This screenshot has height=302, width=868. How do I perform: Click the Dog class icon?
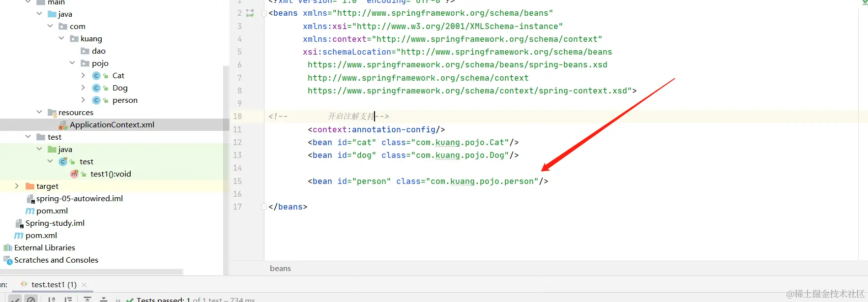[x=96, y=88]
